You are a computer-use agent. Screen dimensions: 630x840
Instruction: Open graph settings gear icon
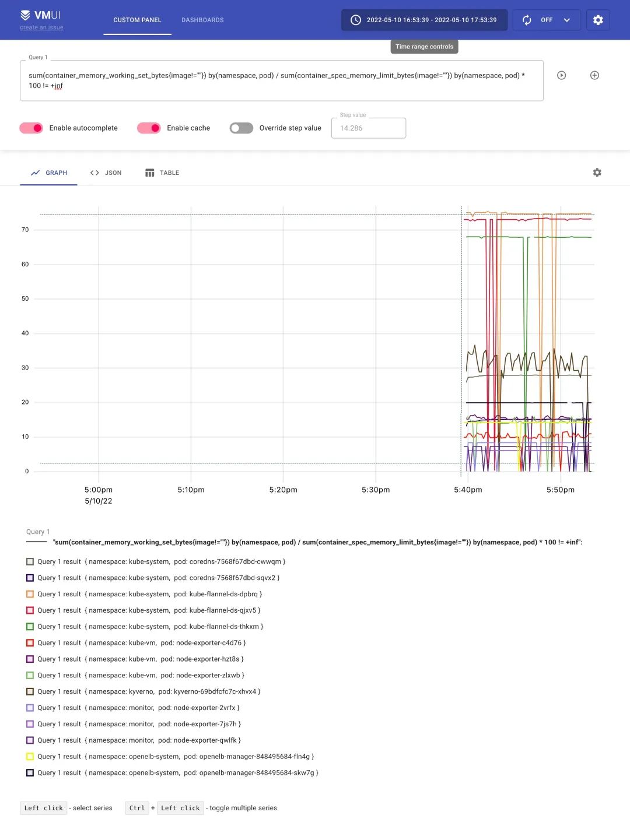click(x=597, y=173)
